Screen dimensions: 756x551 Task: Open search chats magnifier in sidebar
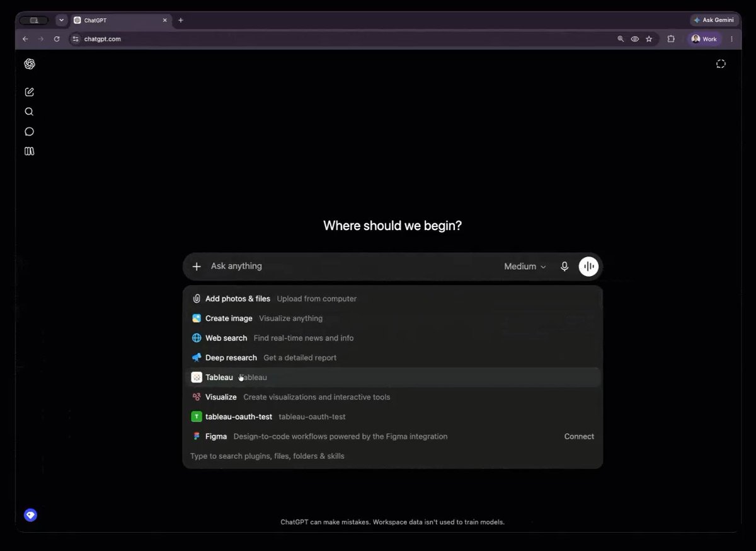tap(29, 112)
